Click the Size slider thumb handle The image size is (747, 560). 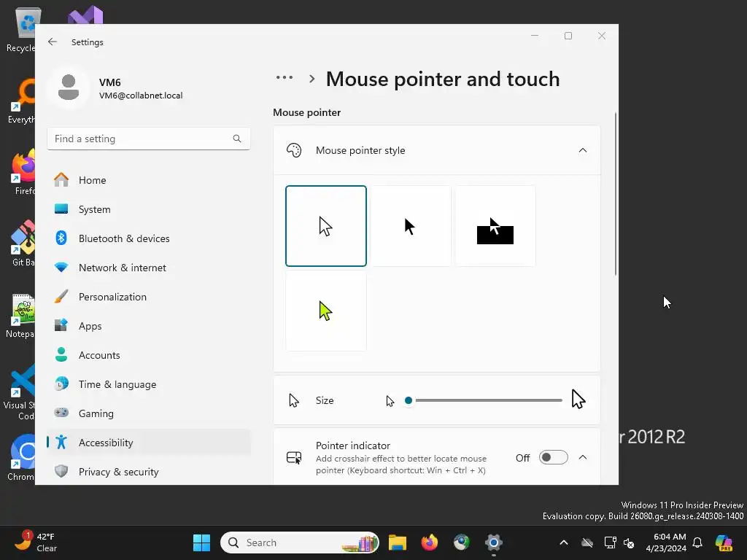(409, 400)
